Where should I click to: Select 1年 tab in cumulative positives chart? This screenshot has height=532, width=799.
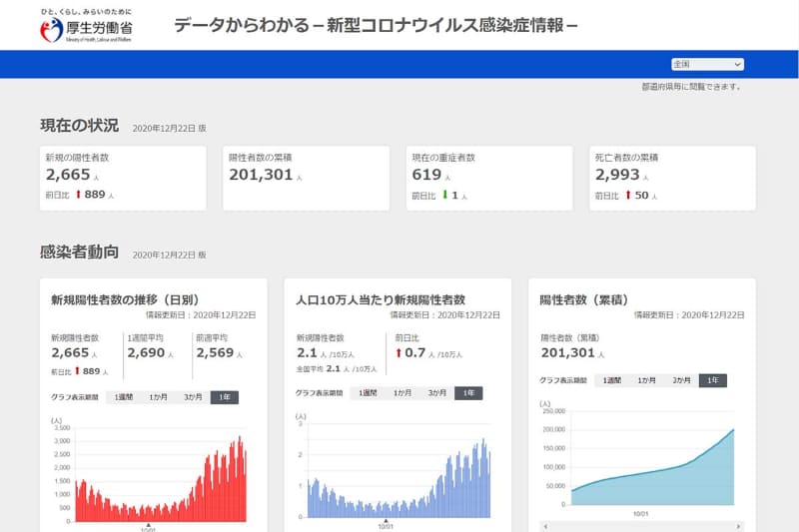point(712,380)
